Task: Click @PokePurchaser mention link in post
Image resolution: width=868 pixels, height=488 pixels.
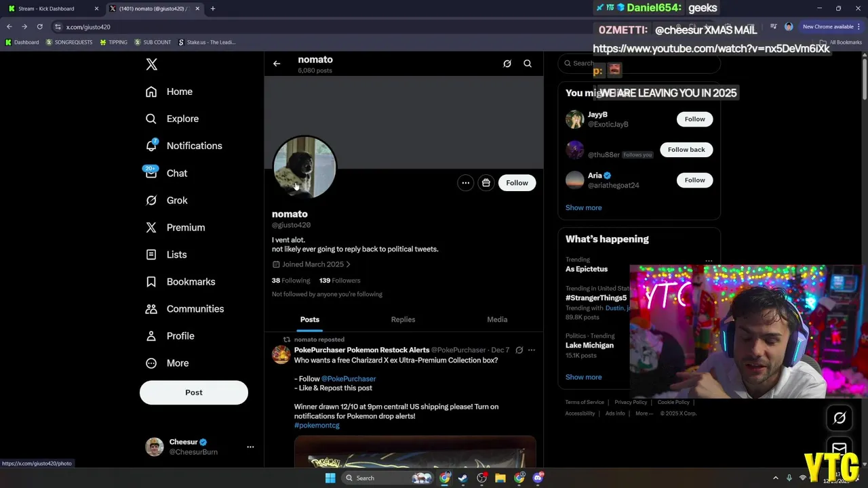Action: (349, 379)
